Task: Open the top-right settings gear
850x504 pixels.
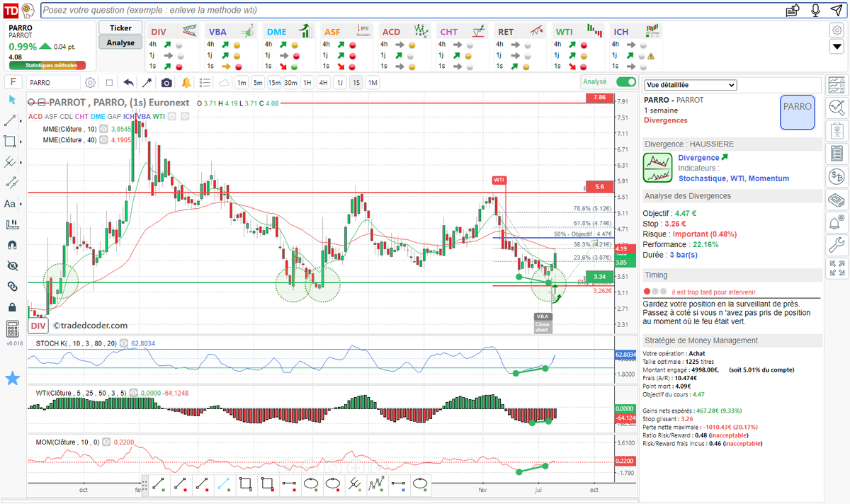Action: click(x=837, y=30)
